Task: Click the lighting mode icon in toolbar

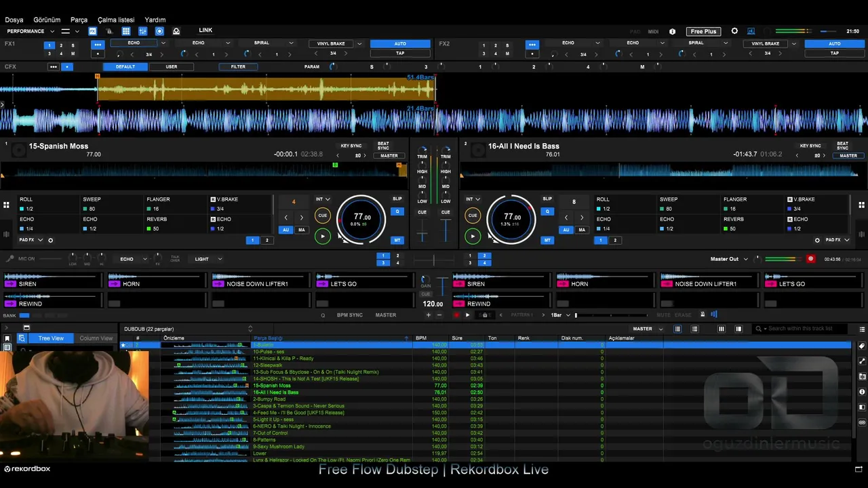Action: [176, 31]
